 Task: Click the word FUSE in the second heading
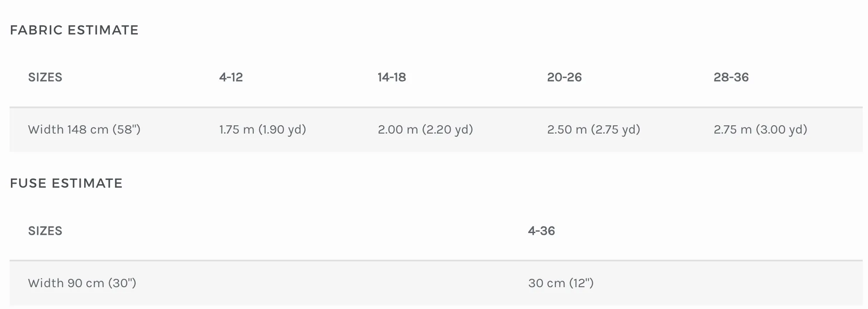28,183
